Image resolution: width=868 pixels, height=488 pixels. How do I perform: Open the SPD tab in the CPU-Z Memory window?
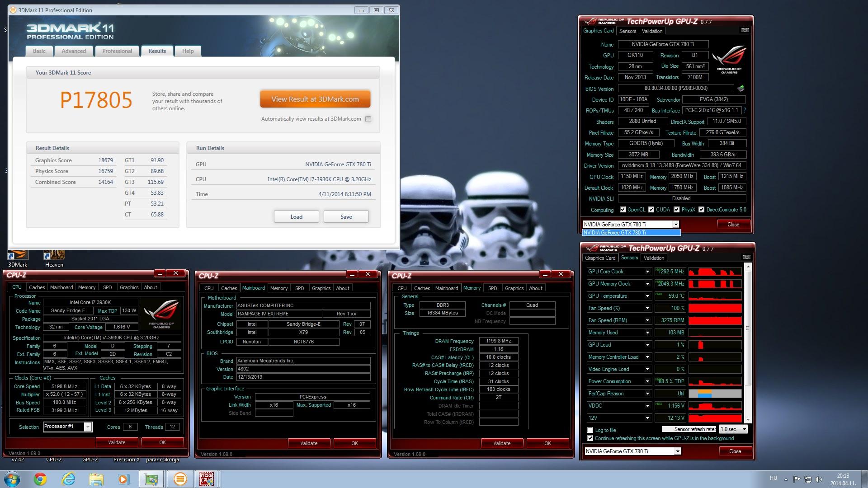(492, 288)
